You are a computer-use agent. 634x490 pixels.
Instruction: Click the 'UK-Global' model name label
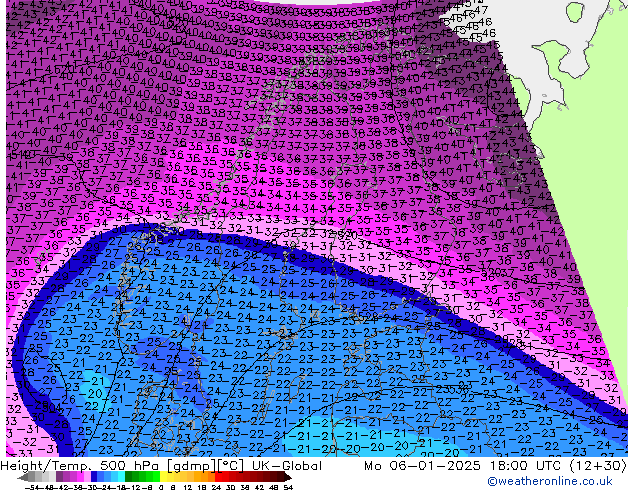click(x=287, y=466)
